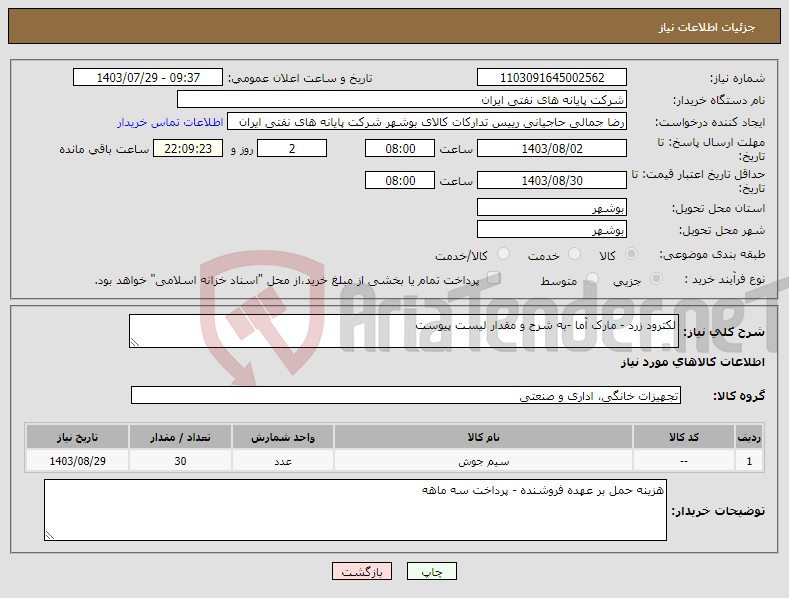Click the delivery province field بوشهر

pos(551,207)
